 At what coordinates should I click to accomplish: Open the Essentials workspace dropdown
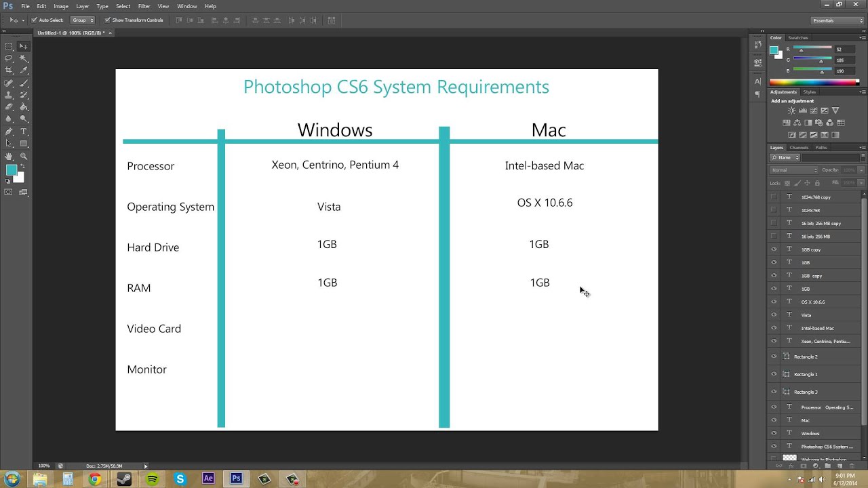point(837,20)
